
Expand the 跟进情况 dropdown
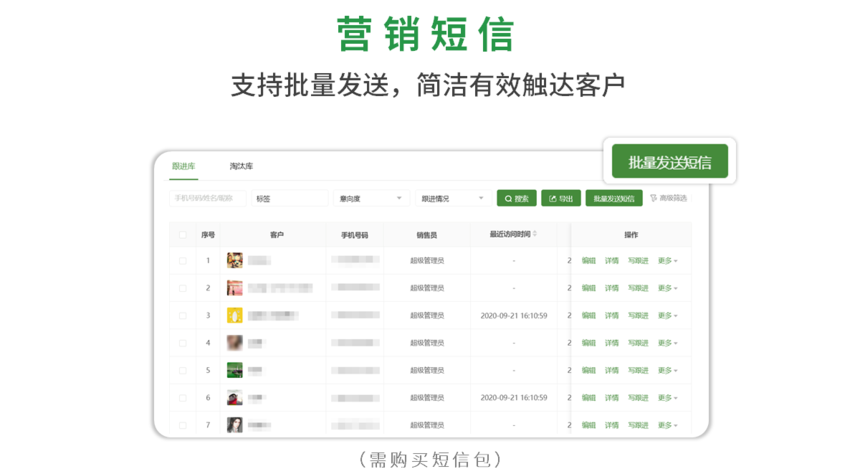click(x=452, y=199)
